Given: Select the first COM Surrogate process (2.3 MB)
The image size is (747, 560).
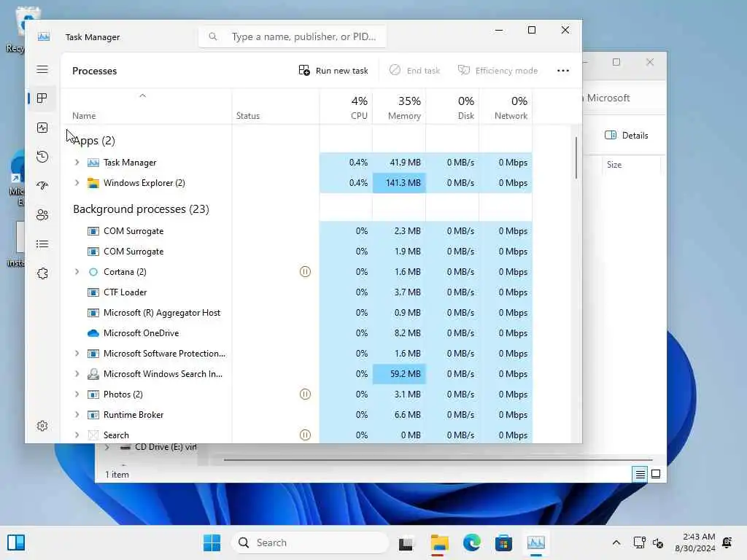Looking at the screenshot, I should (297, 231).
